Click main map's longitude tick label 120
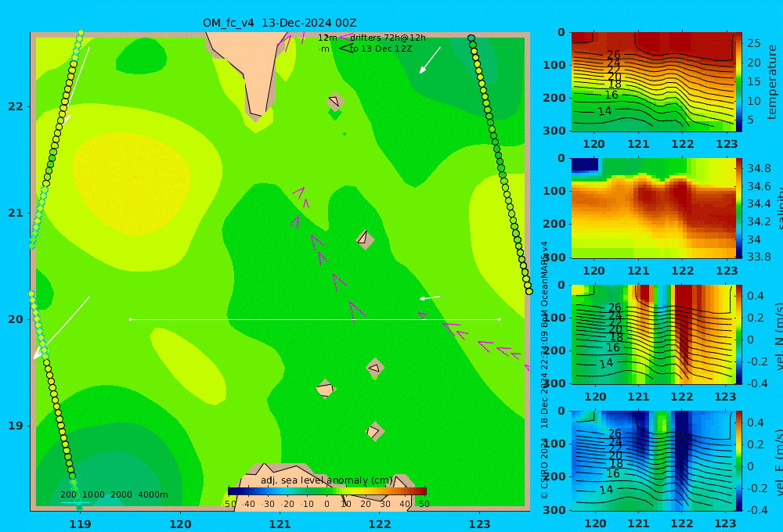783x532 pixels. click(x=180, y=524)
